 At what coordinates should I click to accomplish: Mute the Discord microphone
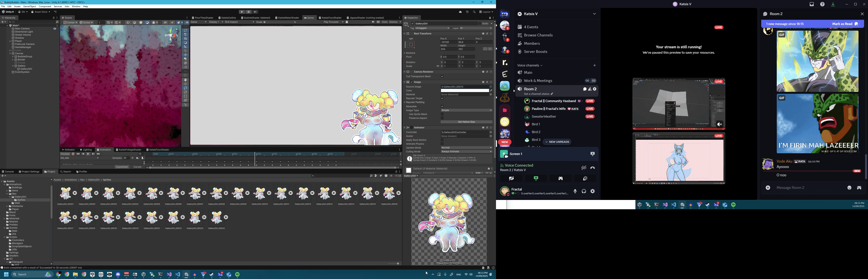[x=575, y=191]
